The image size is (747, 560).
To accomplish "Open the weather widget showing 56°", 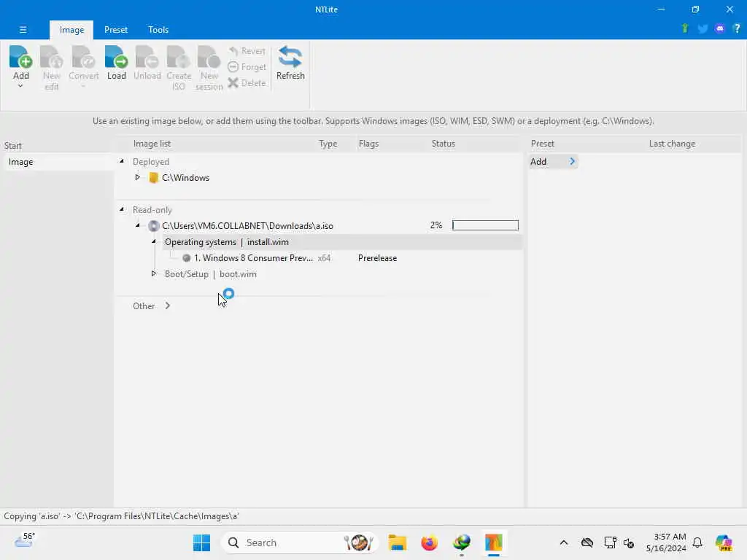I will tap(24, 540).
